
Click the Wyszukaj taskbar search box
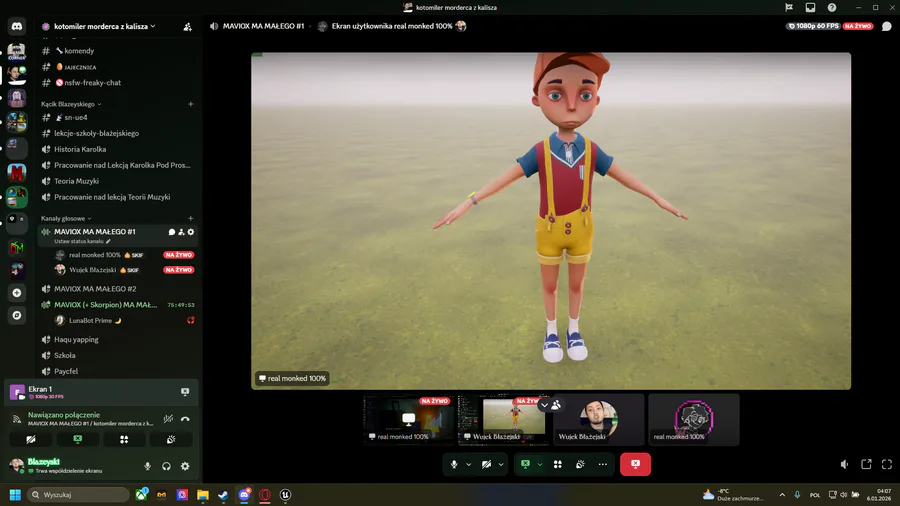tap(79, 495)
